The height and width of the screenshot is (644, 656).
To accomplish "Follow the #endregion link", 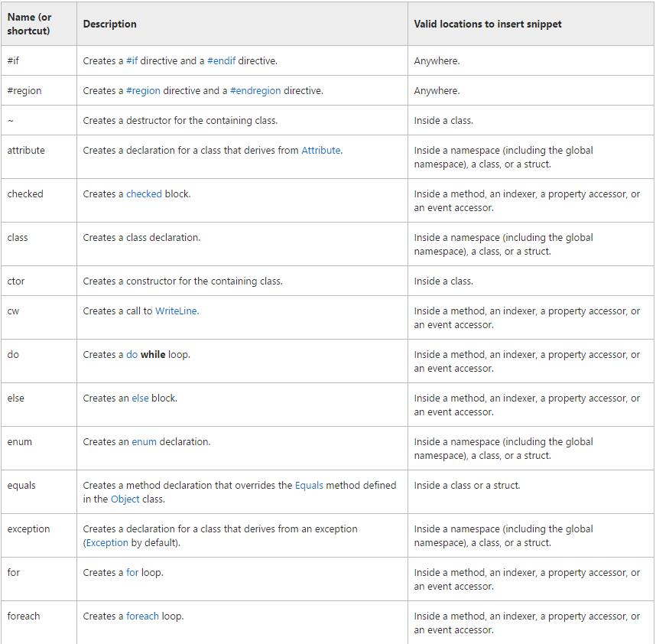I will (255, 91).
